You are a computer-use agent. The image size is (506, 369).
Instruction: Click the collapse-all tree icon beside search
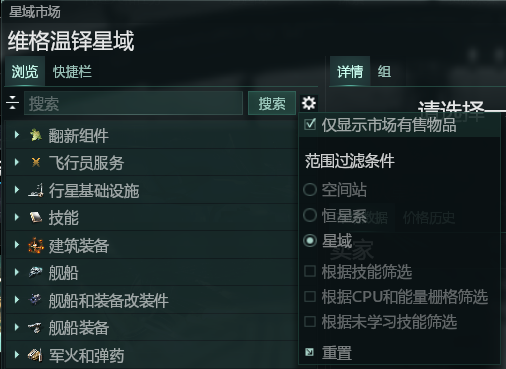pos(13,103)
